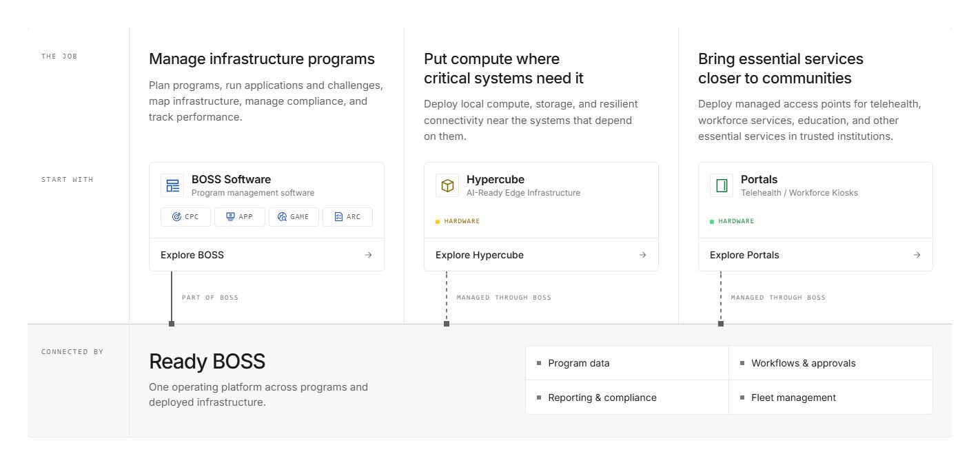
Task: Click the green HARDWARE tag on Portals
Action: click(732, 222)
